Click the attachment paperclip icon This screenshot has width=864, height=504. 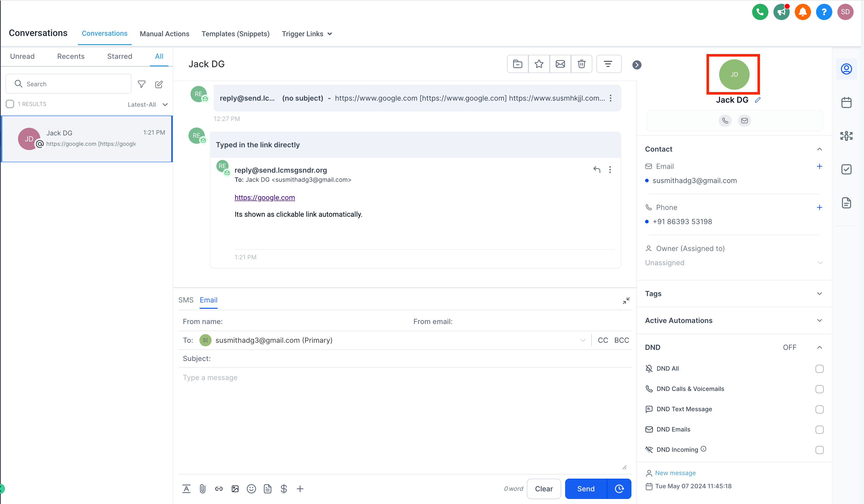point(202,489)
